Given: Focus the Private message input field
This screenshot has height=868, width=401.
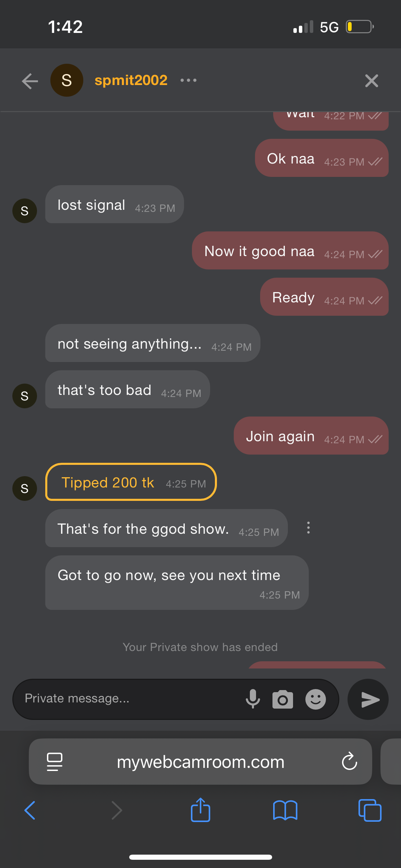Looking at the screenshot, I should click(x=130, y=699).
